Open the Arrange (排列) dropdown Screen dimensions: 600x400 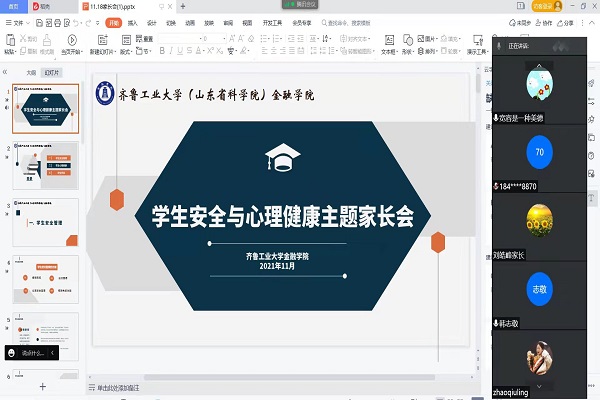pos(427,51)
